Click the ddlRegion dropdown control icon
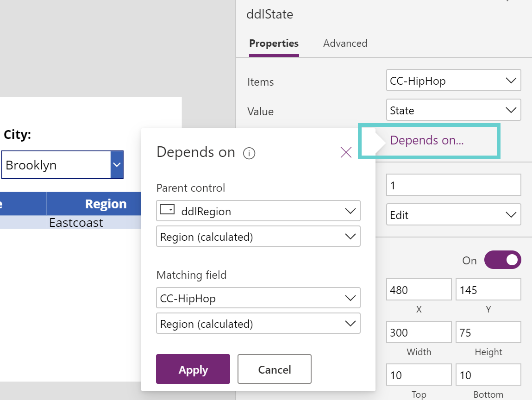The image size is (532, 400). [167, 211]
